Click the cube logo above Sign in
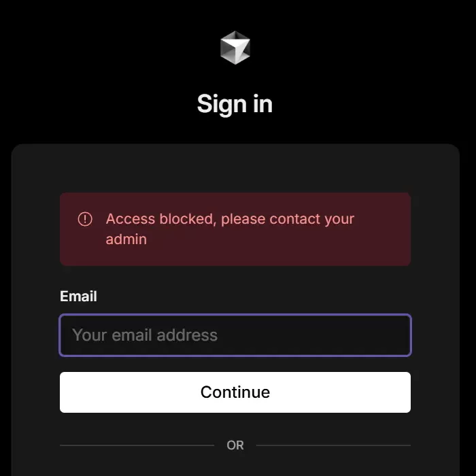The width and height of the screenshot is (476, 476). 235,48
